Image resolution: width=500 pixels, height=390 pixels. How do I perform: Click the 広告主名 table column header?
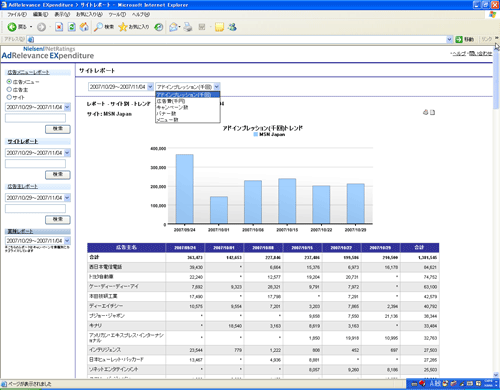[126, 247]
